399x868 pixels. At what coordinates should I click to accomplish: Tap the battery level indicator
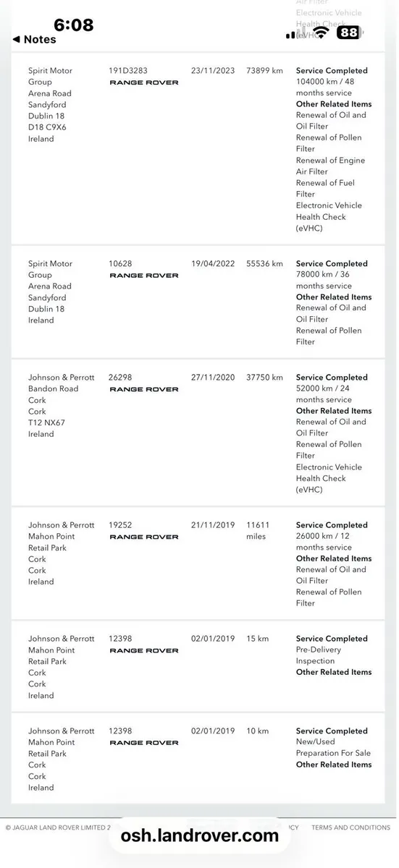point(349,33)
